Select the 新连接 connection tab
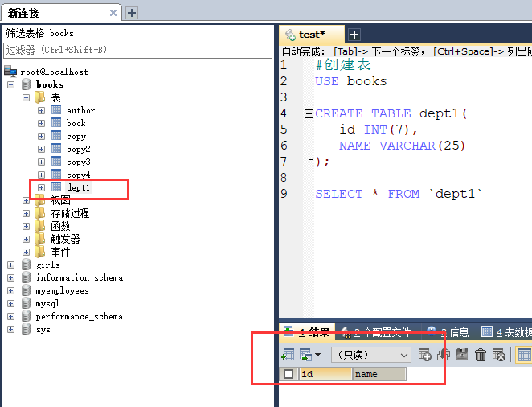This screenshot has width=532, height=407. (61, 13)
